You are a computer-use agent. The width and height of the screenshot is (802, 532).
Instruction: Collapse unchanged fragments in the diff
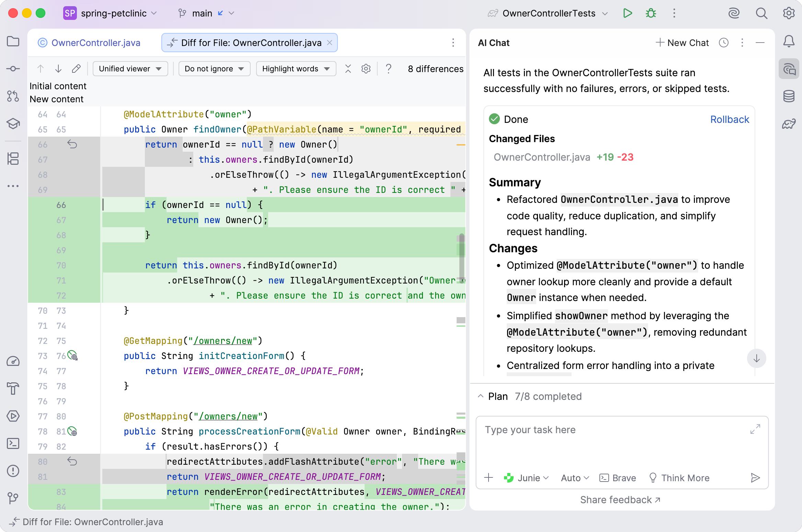click(348, 69)
